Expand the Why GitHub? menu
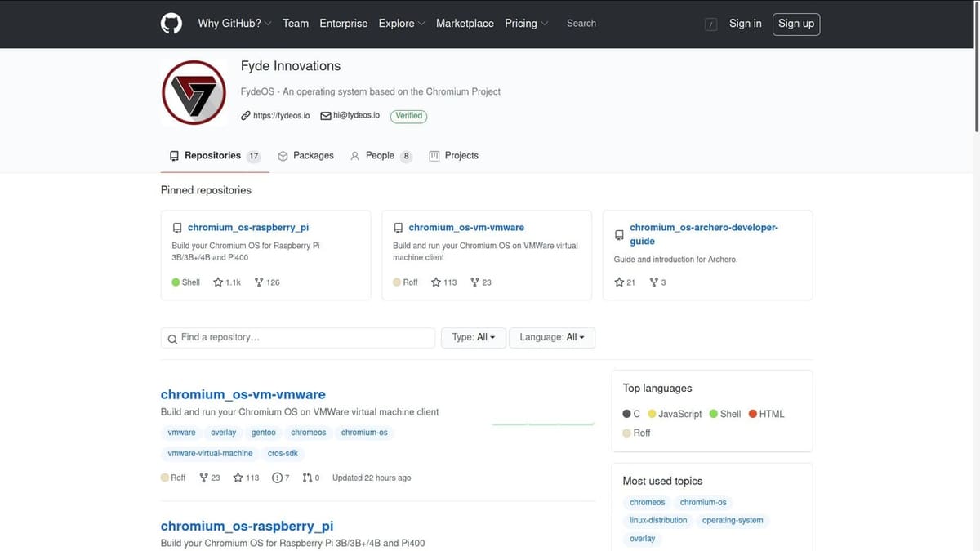The width and height of the screenshot is (980, 551). tap(234, 24)
